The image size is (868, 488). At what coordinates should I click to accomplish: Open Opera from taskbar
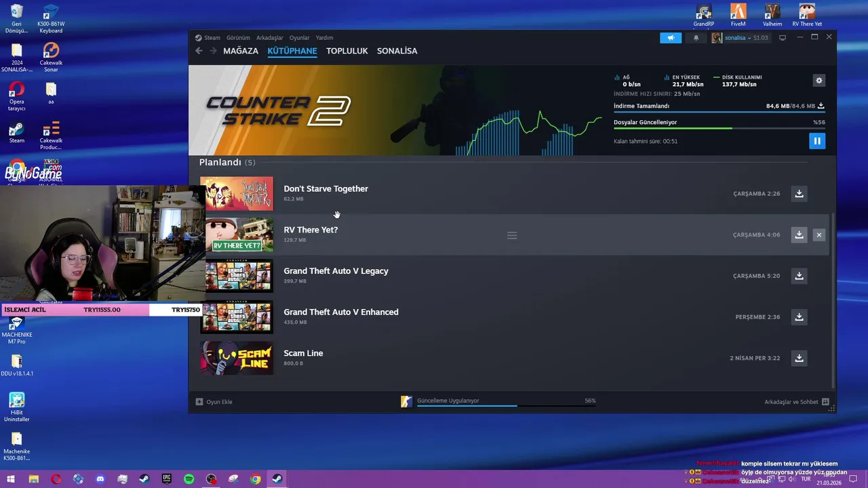point(56,479)
